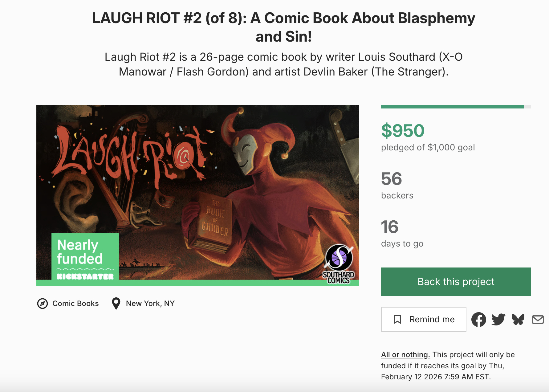The height and width of the screenshot is (392, 549).
Task: Share the project on Facebook
Action: (x=478, y=320)
